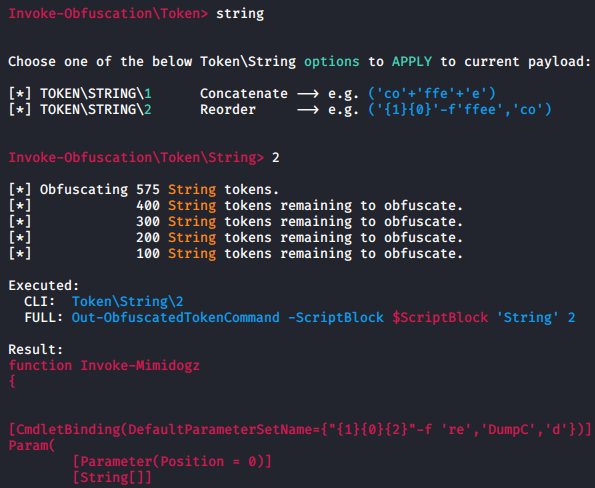Click the 'Obfuscating 575 String tokens' line
This screenshot has width=595, height=488.
coord(144,189)
